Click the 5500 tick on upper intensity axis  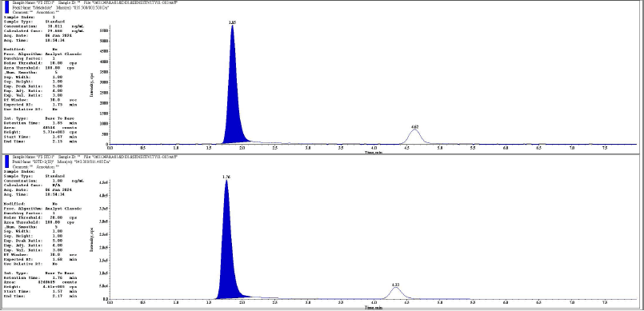[103, 30]
